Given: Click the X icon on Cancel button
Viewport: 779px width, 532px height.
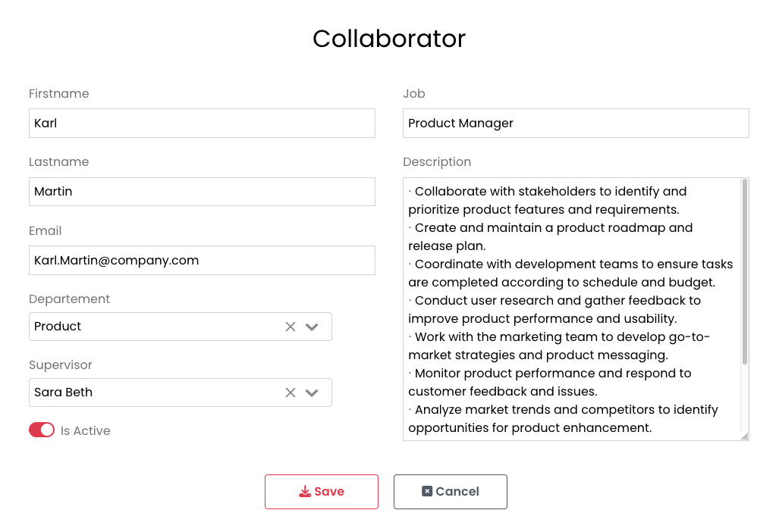Looking at the screenshot, I should pos(427,492).
